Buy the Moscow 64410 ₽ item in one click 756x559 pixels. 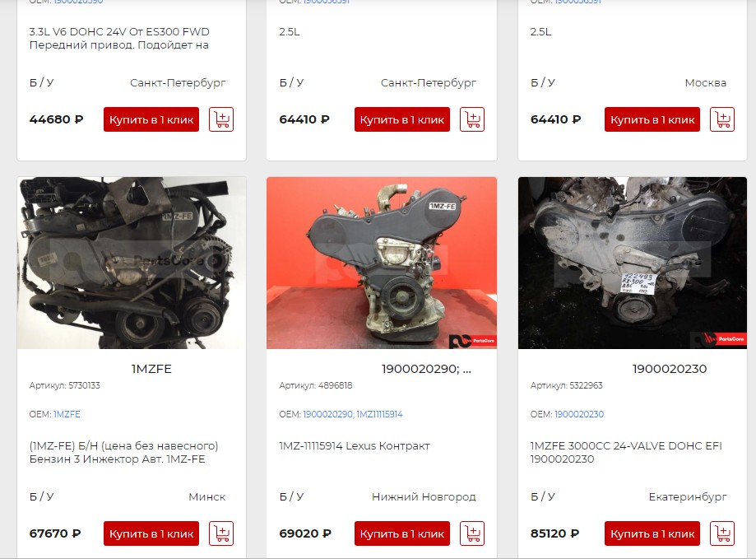[x=652, y=119]
